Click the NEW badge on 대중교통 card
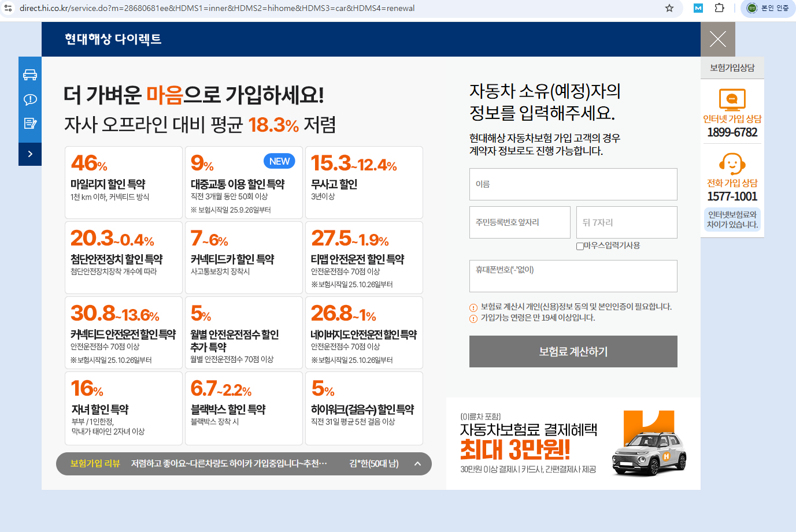Image resolution: width=796 pixels, height=532 pixels. coord(279,161)
